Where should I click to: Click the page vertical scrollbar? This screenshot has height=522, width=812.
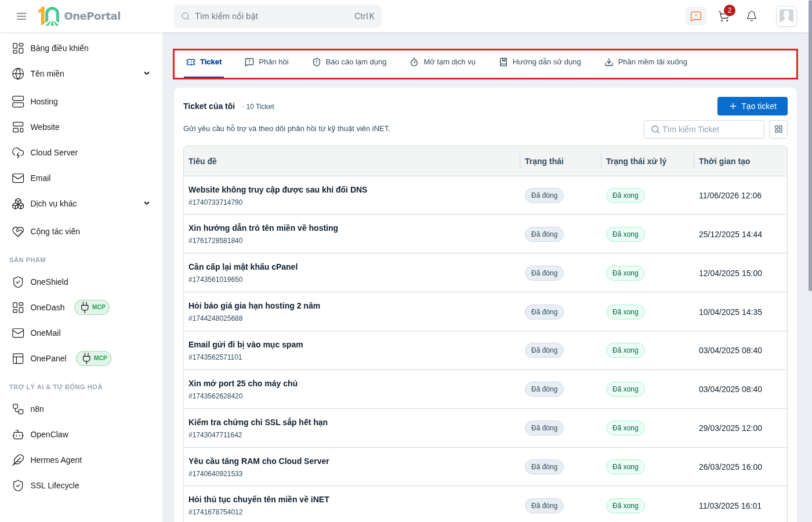[x=810, y=145]
